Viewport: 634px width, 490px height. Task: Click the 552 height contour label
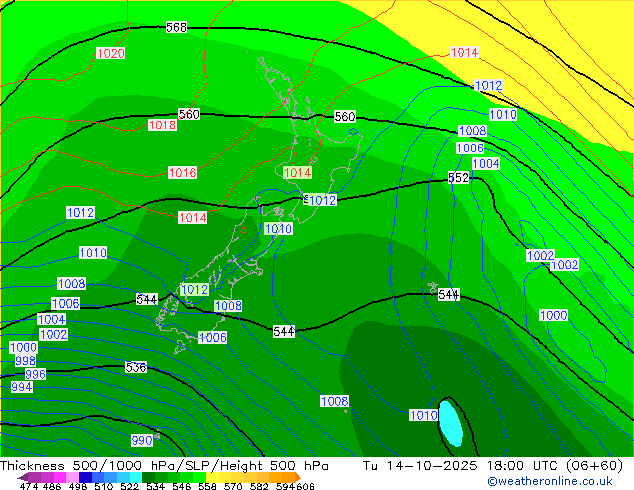(458, 177)
